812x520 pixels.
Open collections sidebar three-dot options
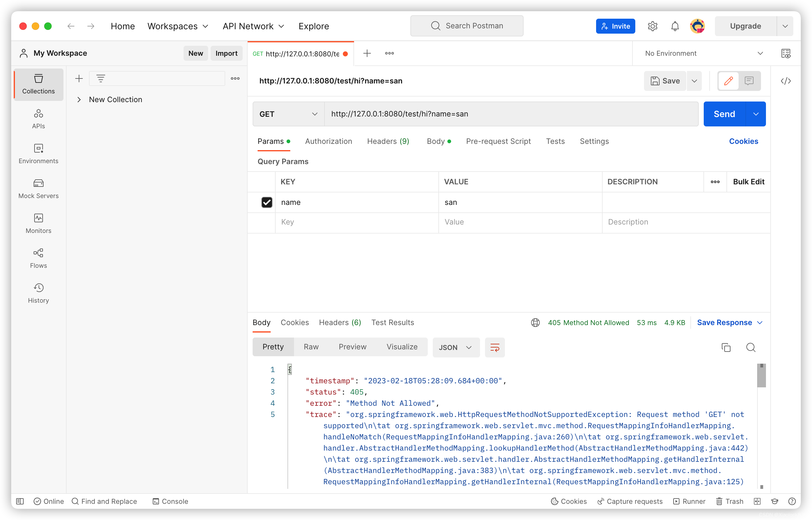tap(235, 78)
